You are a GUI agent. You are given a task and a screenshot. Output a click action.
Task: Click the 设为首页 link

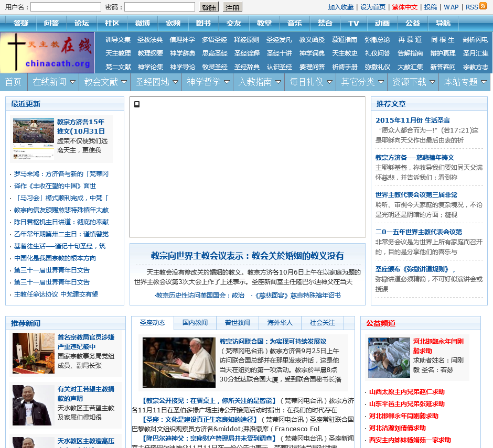(x=372, y=7)
